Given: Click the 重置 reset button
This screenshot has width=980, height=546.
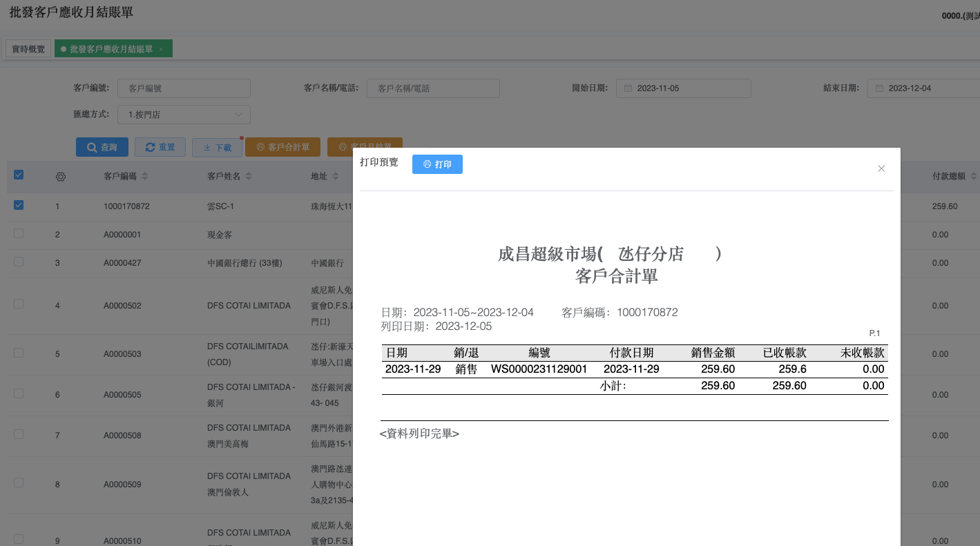Looking at the screenshot, I should point(160,147).
